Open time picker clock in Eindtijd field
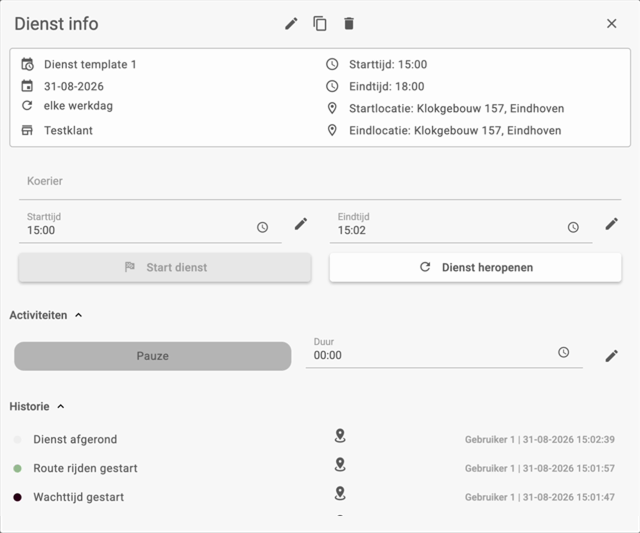Viewport: 640px width, 533px height. pos(573,227)
